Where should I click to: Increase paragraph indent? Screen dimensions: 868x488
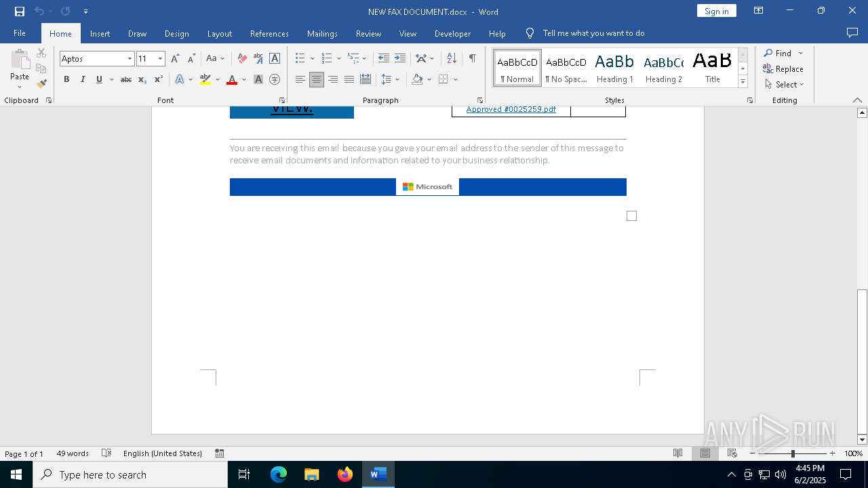tap(400, 59)
